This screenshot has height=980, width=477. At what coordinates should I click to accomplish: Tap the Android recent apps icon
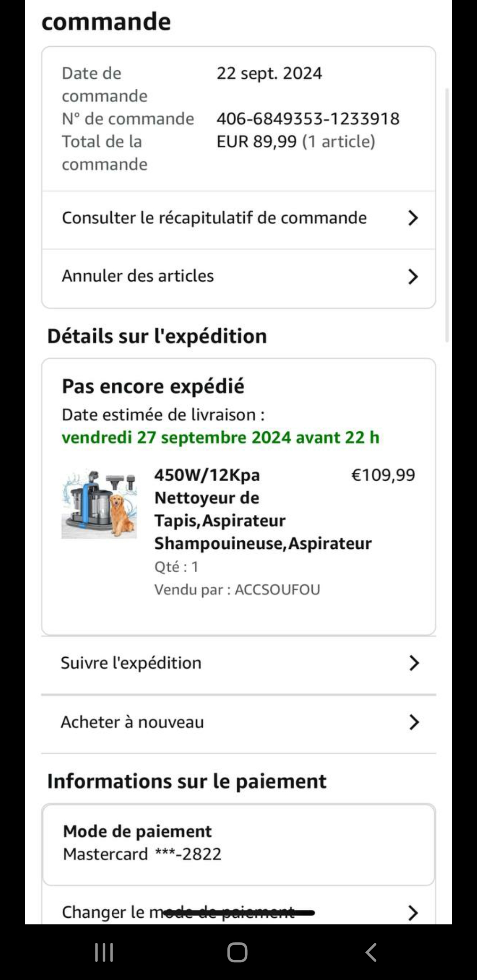pos(104,952)
